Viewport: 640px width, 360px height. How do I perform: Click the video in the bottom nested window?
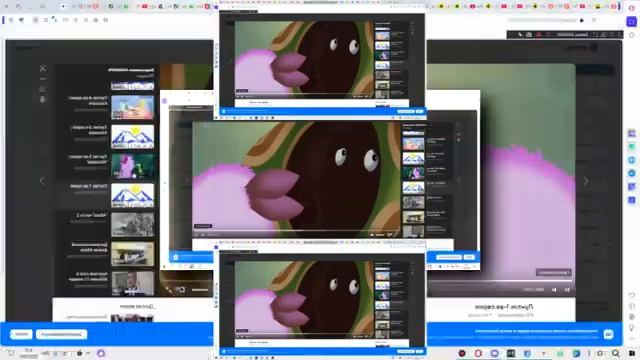(304, 300)
